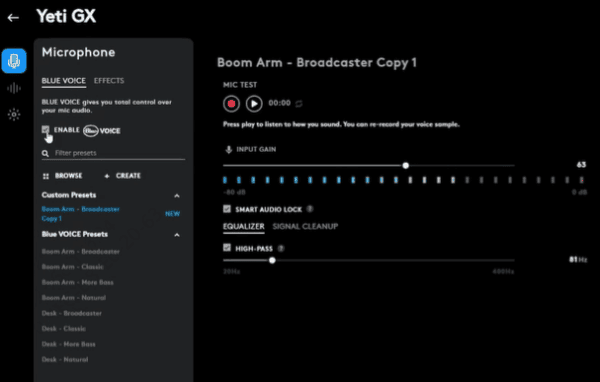This screenshot has width=600, height=382.
Task: Click the Browse presets button
Action: 63,176
